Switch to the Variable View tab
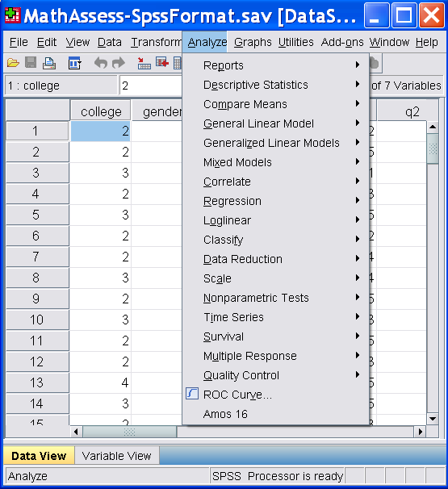The width and height of the screenshot is (448, 489). click(117, 456)
